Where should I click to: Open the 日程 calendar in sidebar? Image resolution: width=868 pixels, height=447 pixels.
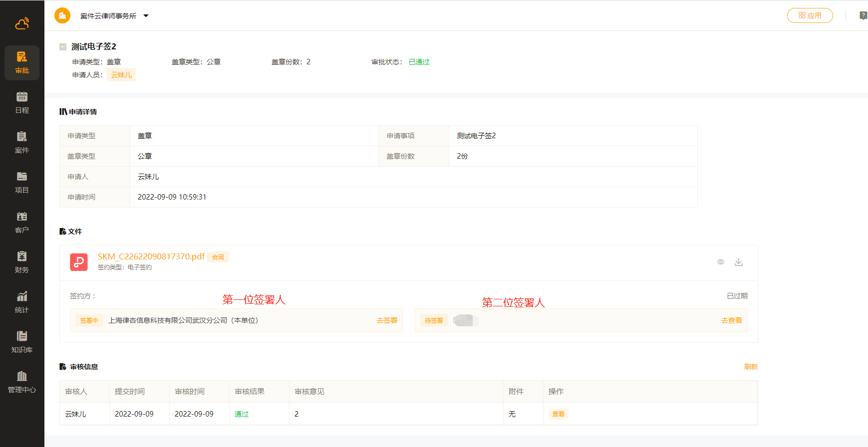tap(22, 103)
